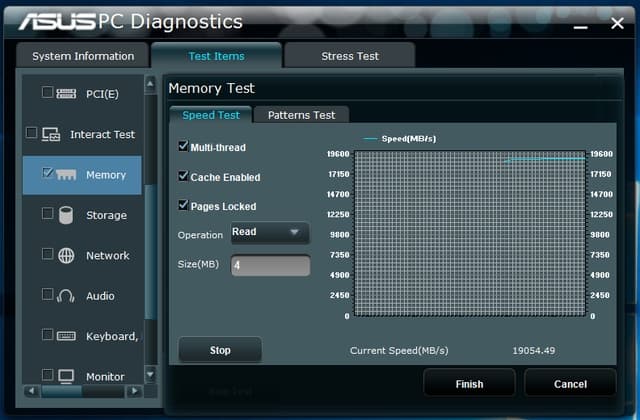Select the Network item label
This screenshot has height=420, width=640.
108,256
